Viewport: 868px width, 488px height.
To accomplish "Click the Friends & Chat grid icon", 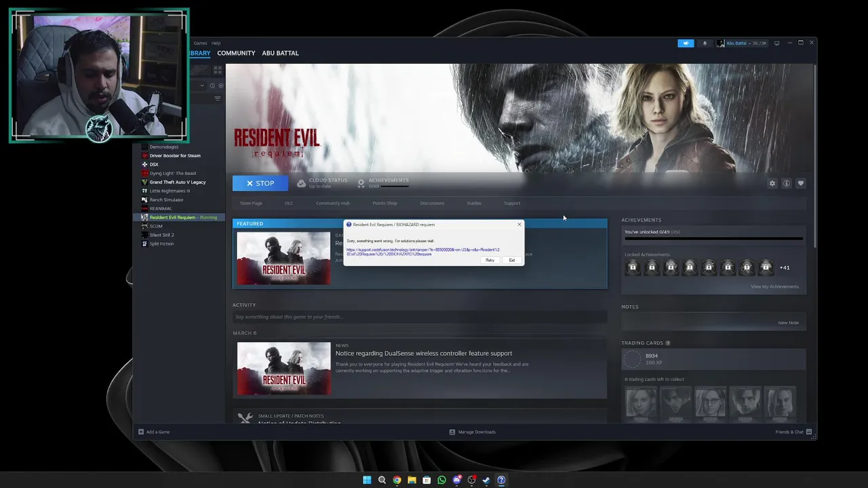I will 809,432.
